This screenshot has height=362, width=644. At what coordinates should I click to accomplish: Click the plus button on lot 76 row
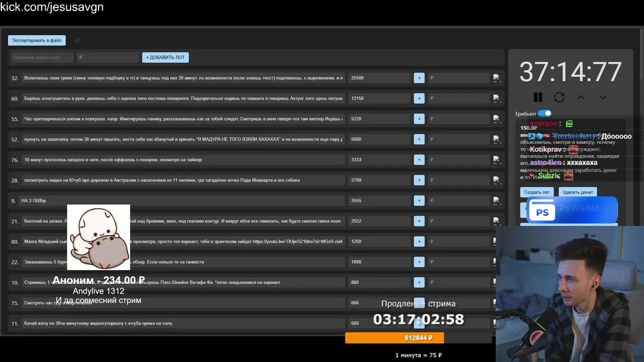[x=419, y=160]
